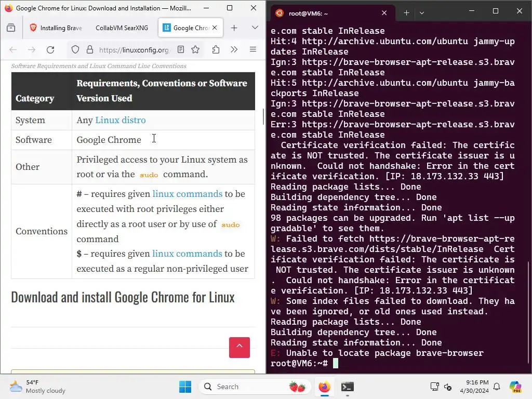Minimize the Firefox window
This screenshot has height=399, width=532.
pos(206,8)
